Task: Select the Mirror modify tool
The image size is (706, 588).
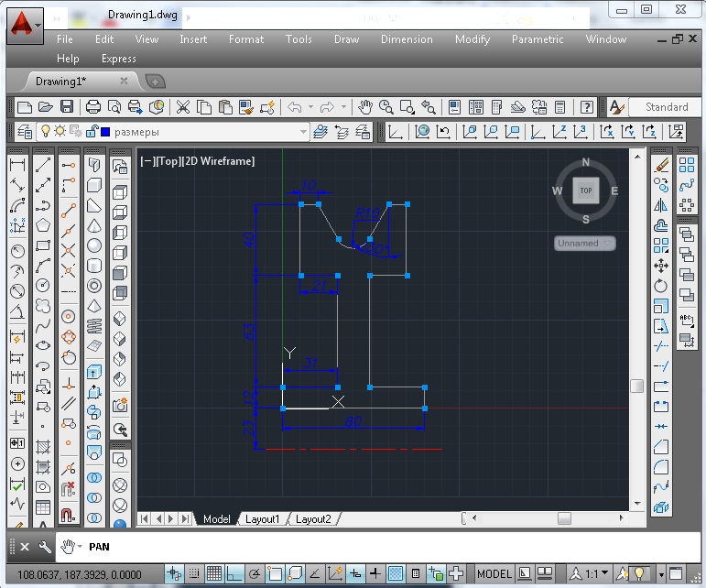Action: [661, 205]
